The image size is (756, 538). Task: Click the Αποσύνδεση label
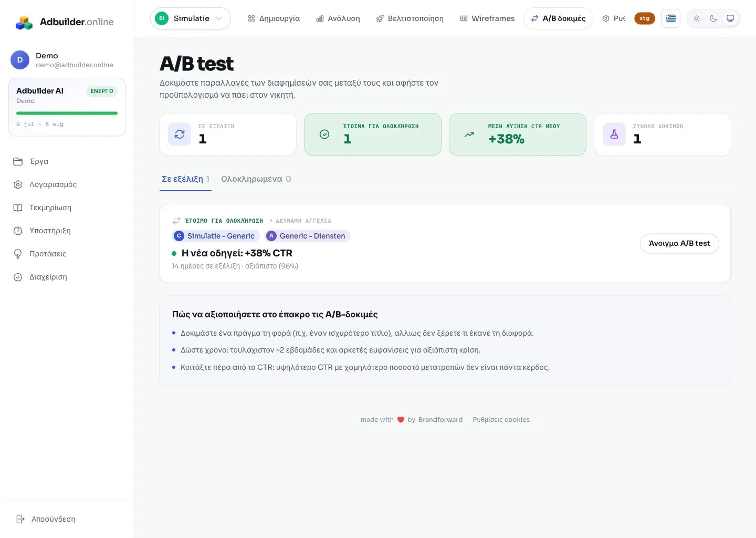tap(54, 519)
